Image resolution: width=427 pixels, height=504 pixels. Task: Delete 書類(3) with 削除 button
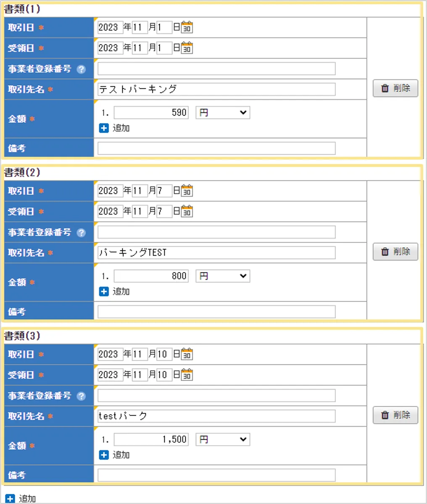tap(395, 415)
